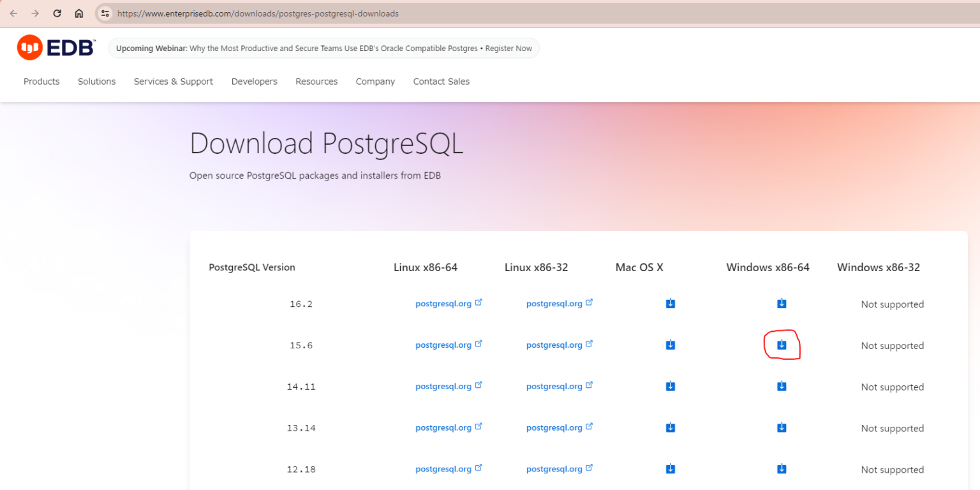The image size is (980, 490).
Task: Download the Windows x86-64 installer for 16.2
Action: 782,304
